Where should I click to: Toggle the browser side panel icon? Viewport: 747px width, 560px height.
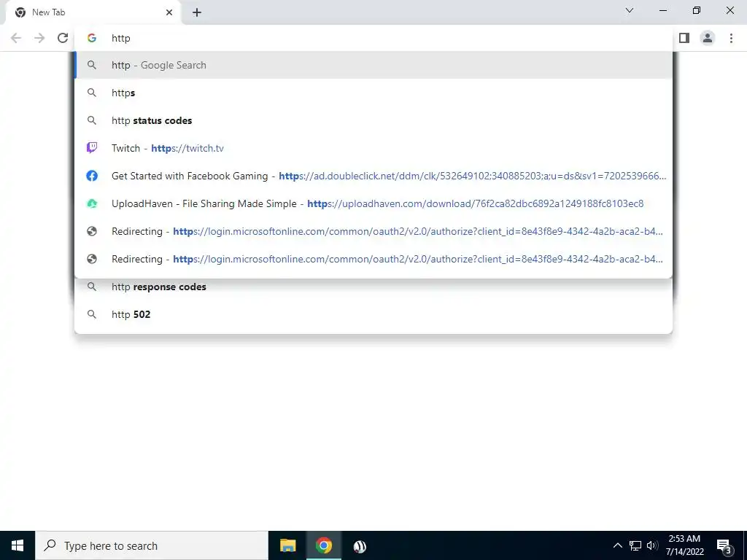(x=684, y=38)
